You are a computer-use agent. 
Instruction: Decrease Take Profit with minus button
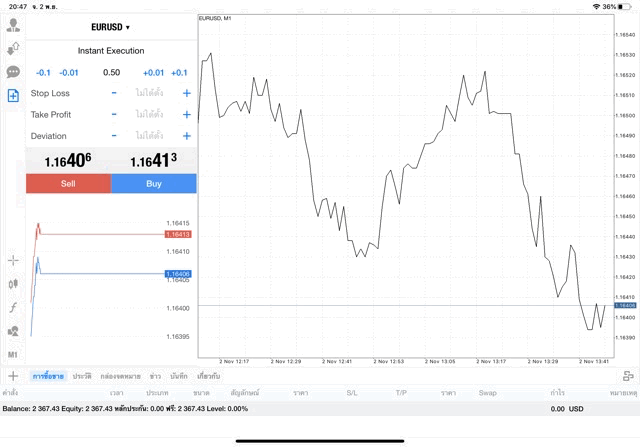(114, 114)
